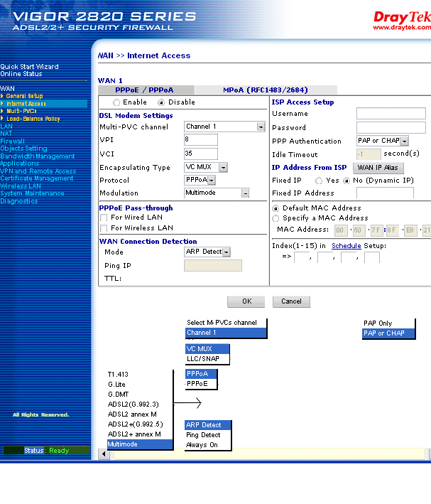Click the Fixed IP Address field
The height and width of the screenshot is (504, 431).
coord(385,193)
